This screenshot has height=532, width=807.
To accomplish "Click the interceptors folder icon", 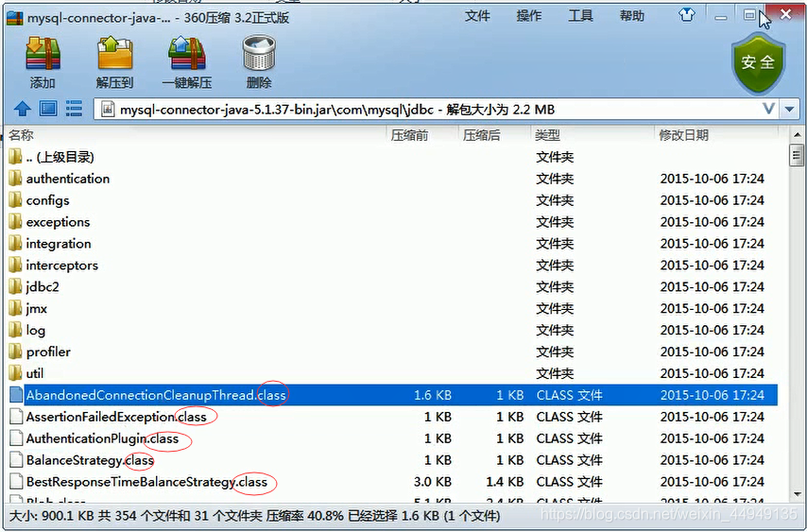I will (x=16, y=265).
